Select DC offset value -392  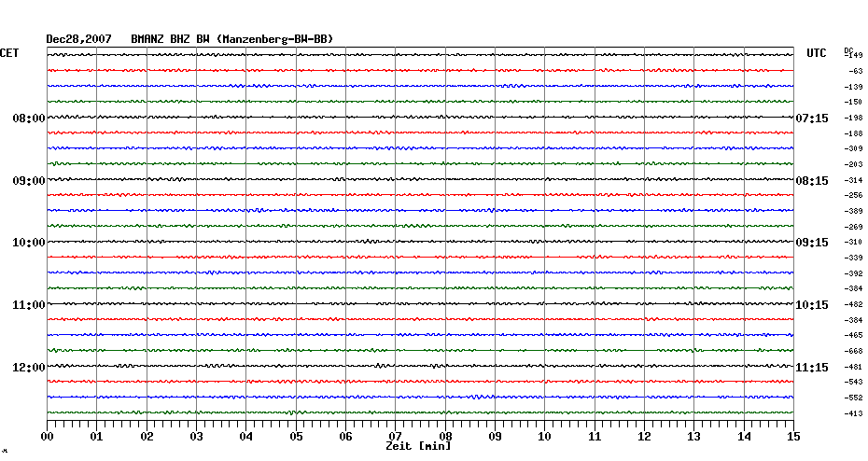point(853,273)
